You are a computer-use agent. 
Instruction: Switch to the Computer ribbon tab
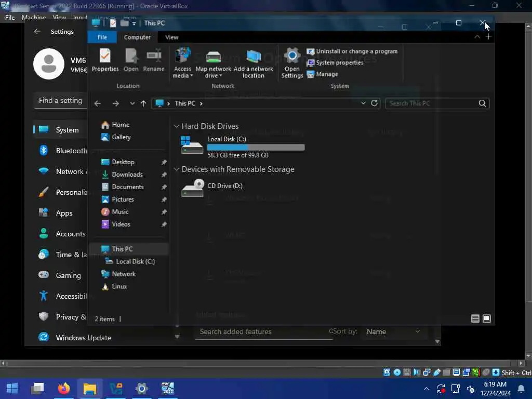tap(137, 37)
